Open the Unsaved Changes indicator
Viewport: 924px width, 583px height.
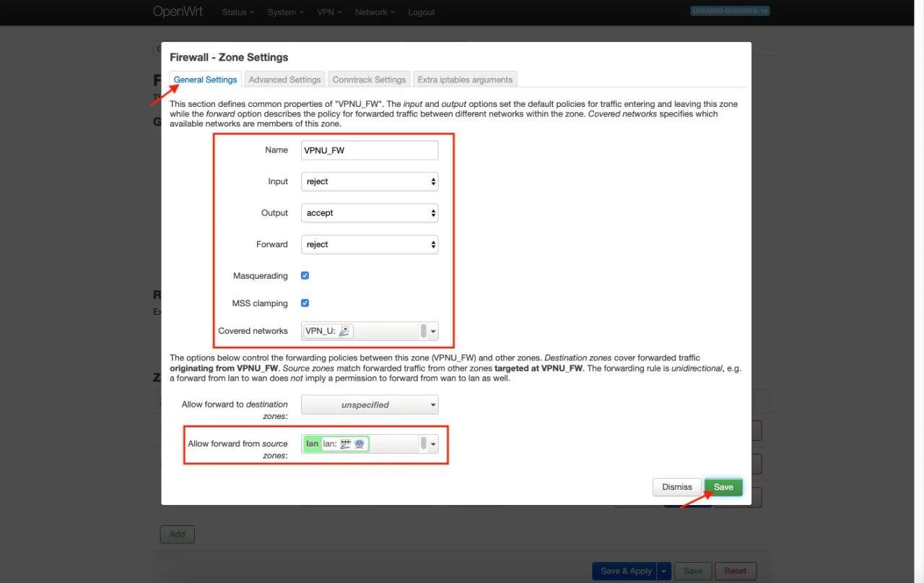[x=730, y=12]
